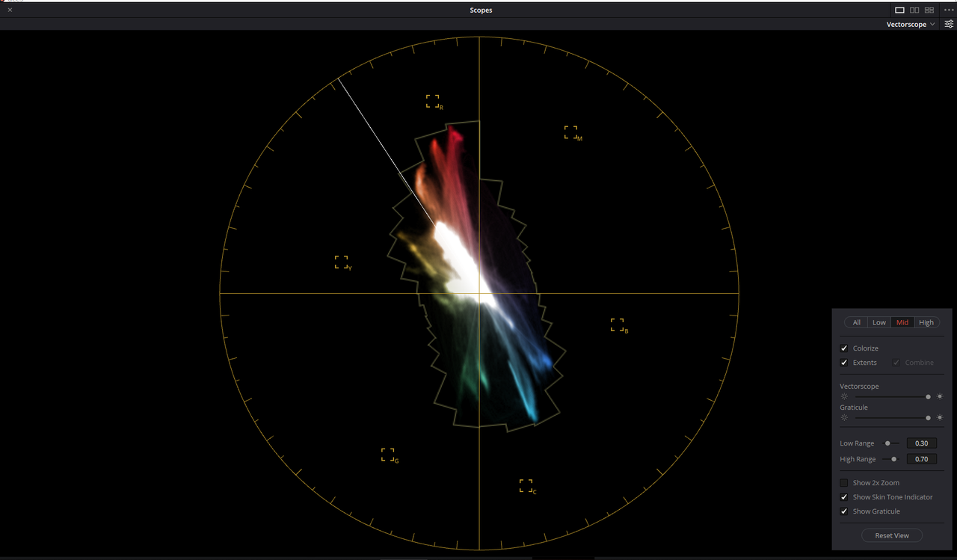Viewport: 957px width, 560px height.
Task: Click the yellow (Y) target box
Action: coord(342,262)
